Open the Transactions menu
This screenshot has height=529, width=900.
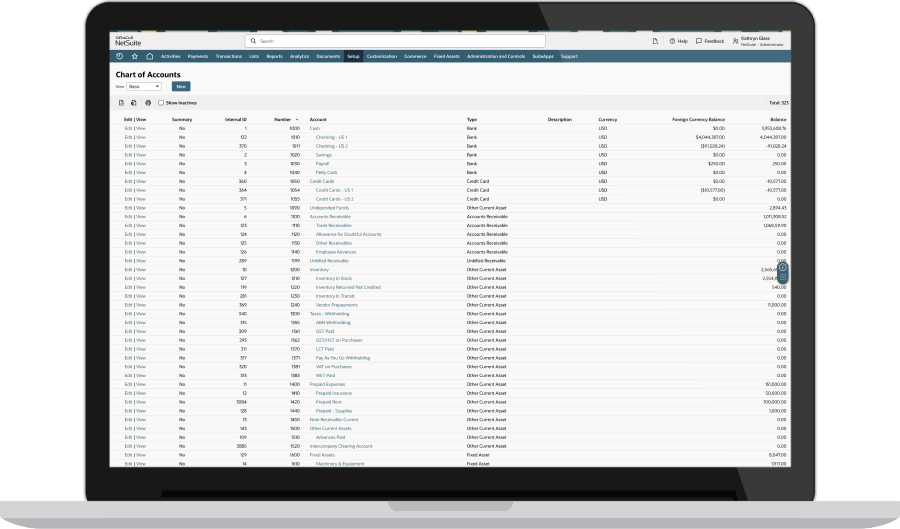[228, 56]
